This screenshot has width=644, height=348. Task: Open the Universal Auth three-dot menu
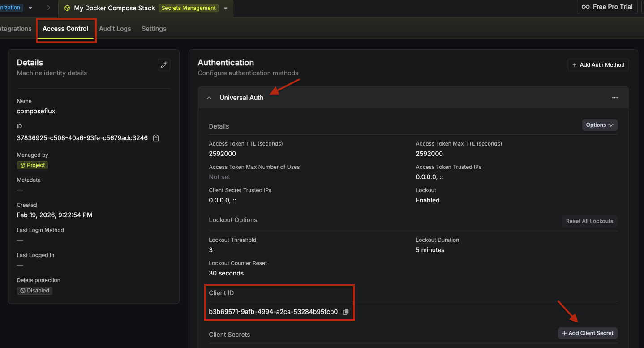(x=614, y=98)
